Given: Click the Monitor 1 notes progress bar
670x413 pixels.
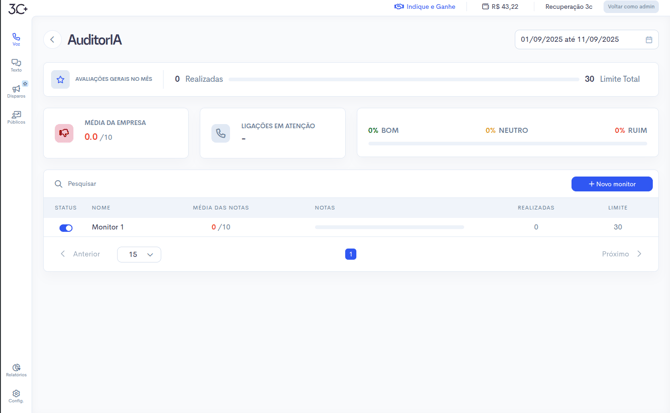Looking at the screenshot, I should [389, 228].
